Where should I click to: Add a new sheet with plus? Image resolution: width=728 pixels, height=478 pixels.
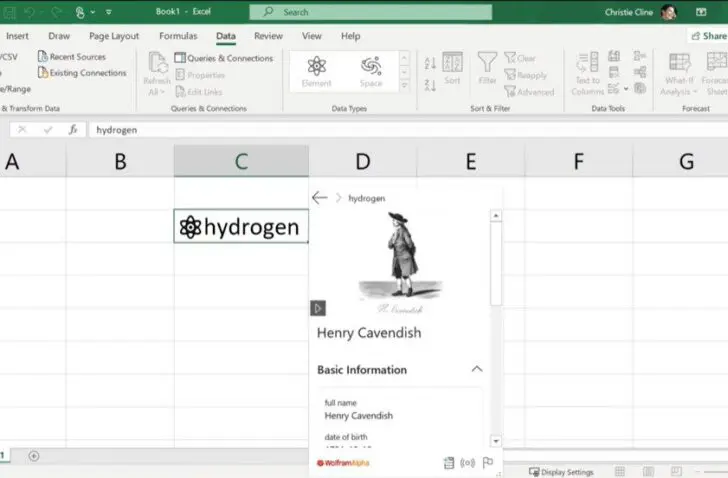(x=33, y=456)
